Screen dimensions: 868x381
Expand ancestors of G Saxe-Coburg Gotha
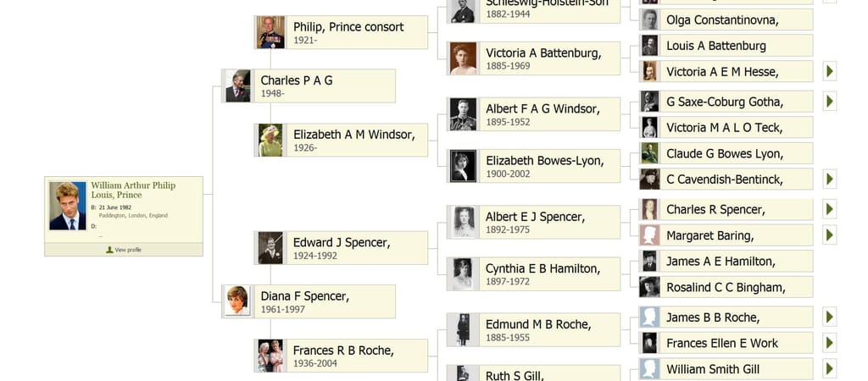click(830, 102)
